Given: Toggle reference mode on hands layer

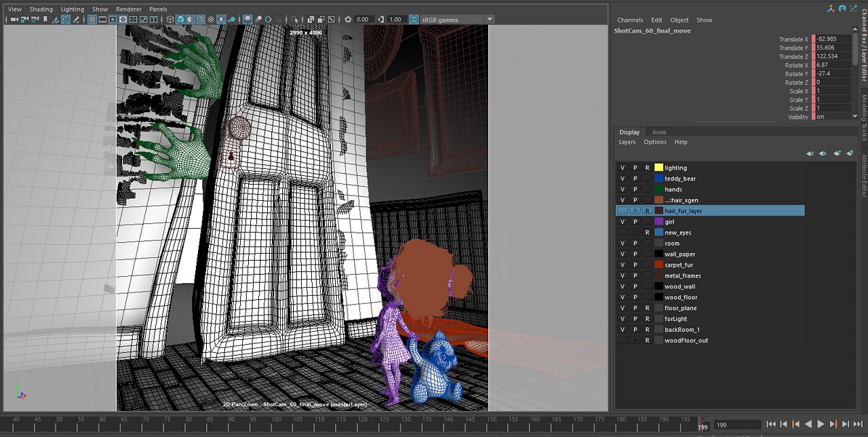Looking at the screenshot, I should [x=647, y=189].
